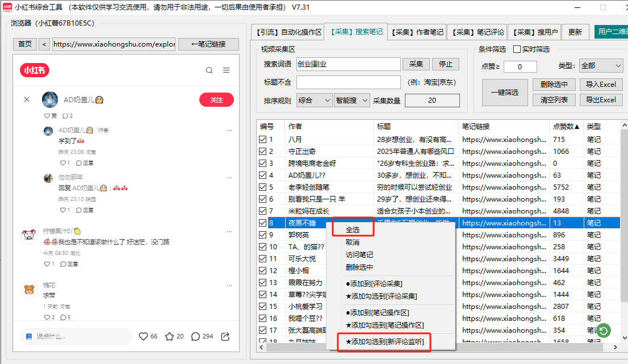Open the hamburger menu in Xiaohongshu page
This screenshot has width=628, height=364.
click(226, 70)
